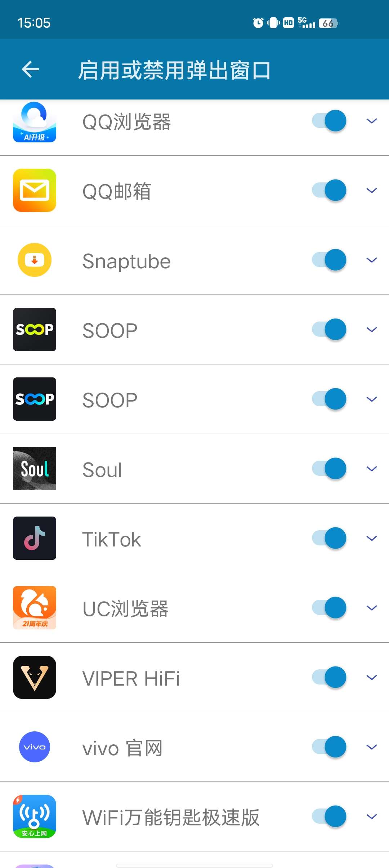Image resolution: width=389 pixels, height=868 pixels.
Task: Switch off WiFi万能钥匙极速版 toggle
Action: (329, 816)
